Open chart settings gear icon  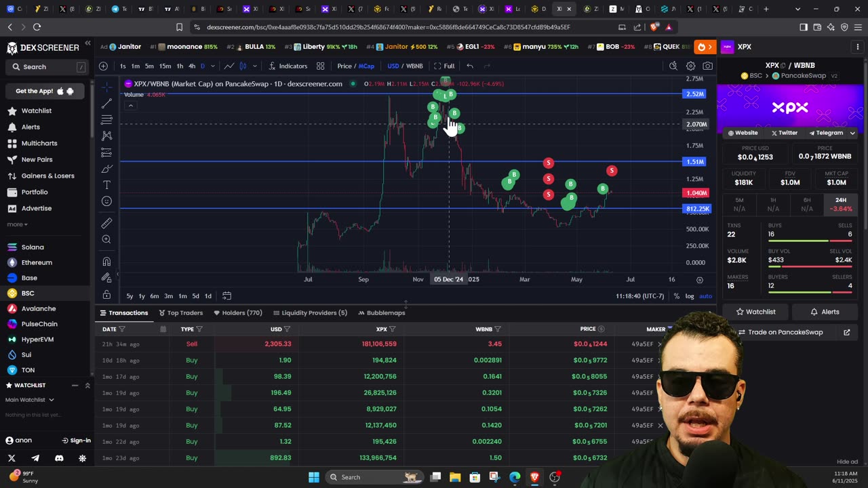(690, 66)
